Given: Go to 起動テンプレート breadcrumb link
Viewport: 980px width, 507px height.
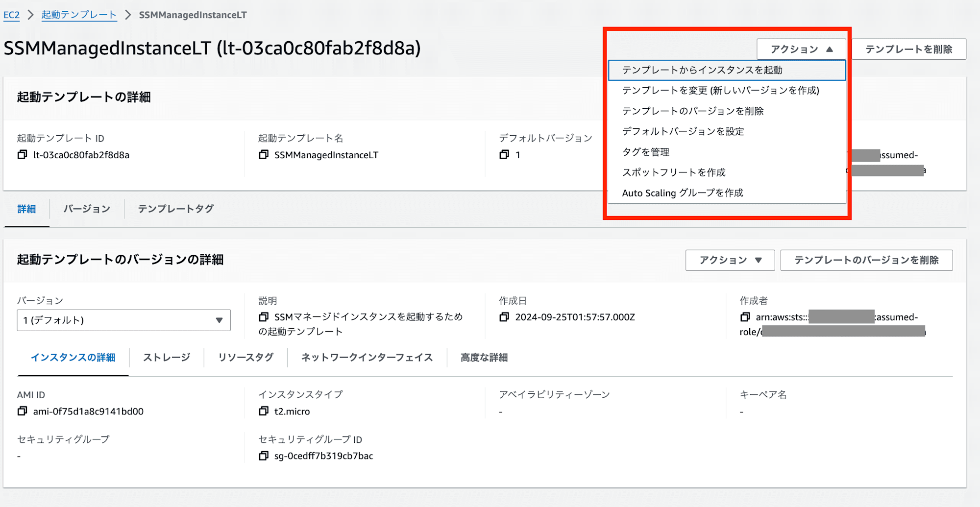Looking at the screenshot, I should (x=79, y=15).
